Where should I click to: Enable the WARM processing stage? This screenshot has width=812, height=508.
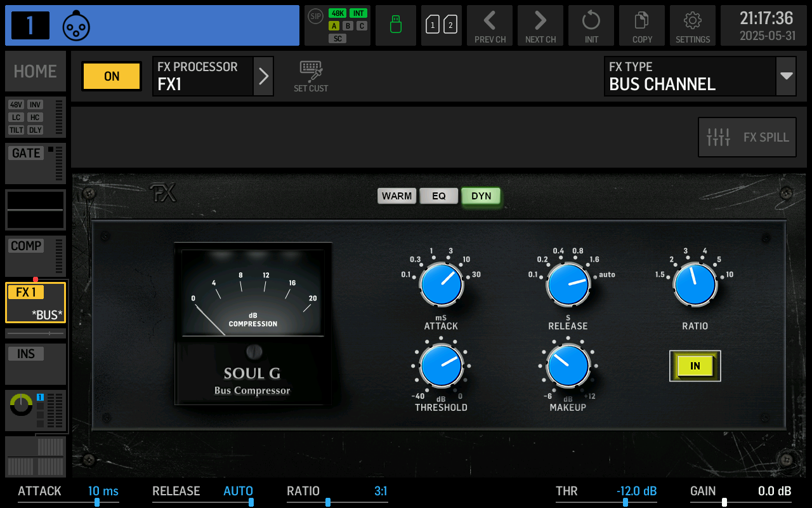point(396,196)
